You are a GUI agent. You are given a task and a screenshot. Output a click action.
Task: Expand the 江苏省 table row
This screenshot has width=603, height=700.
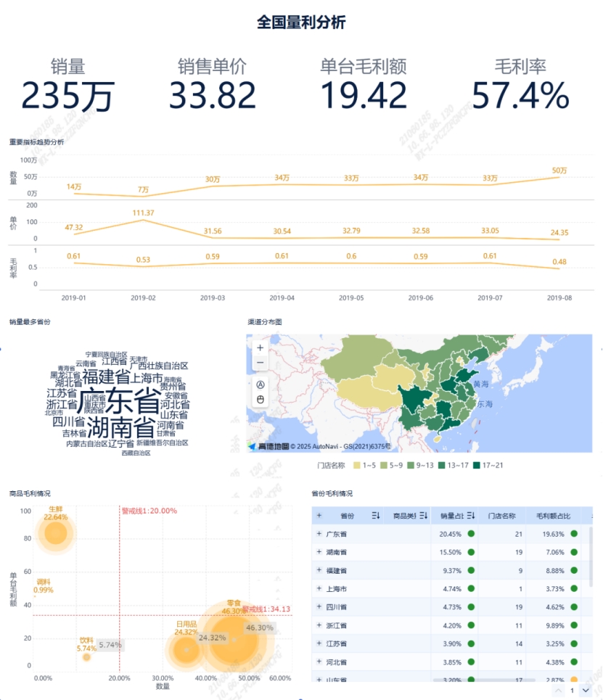click(319, 643)
